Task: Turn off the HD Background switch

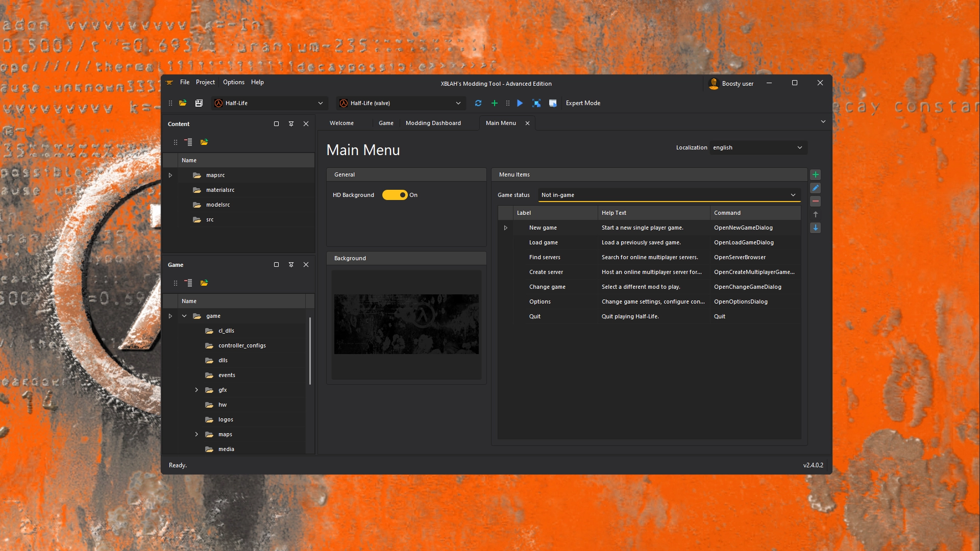Action: point(395,195)
